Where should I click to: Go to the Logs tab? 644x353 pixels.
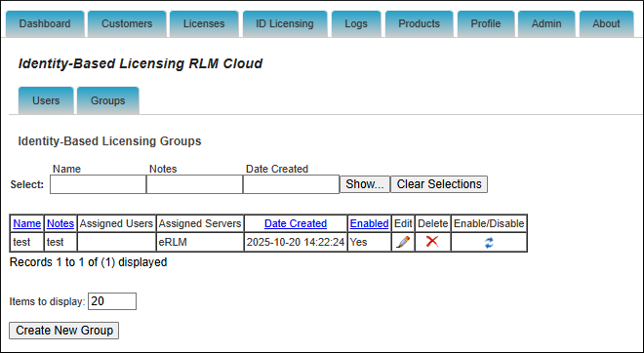(356, 23)
